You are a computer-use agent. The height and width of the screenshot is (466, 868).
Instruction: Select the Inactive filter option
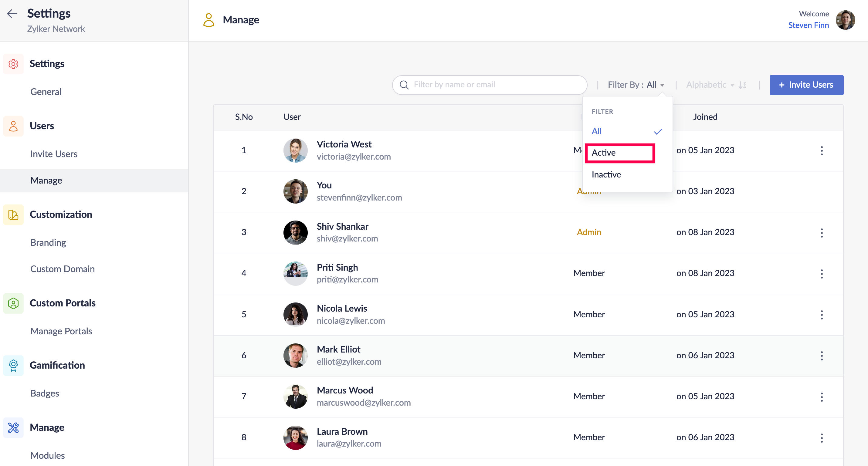pyautogui.click(x=606, y=174)
